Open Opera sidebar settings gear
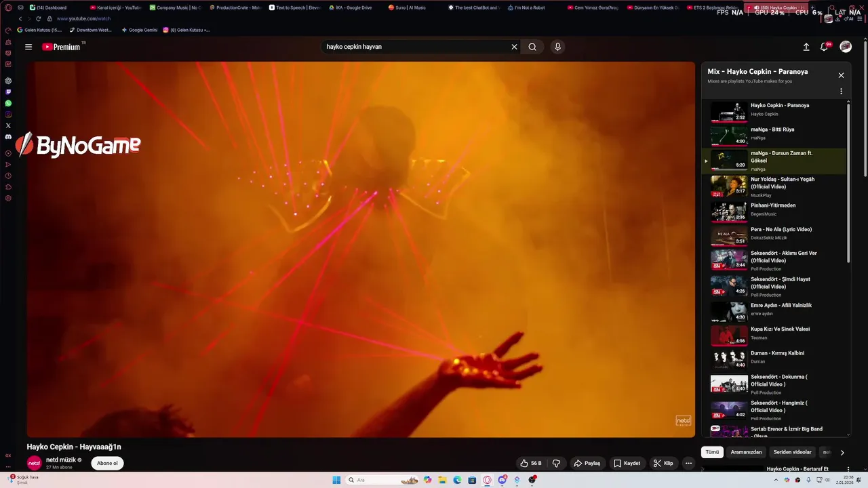Image resolution: width=868 pixels, height=488 pixels. (8, 198)
